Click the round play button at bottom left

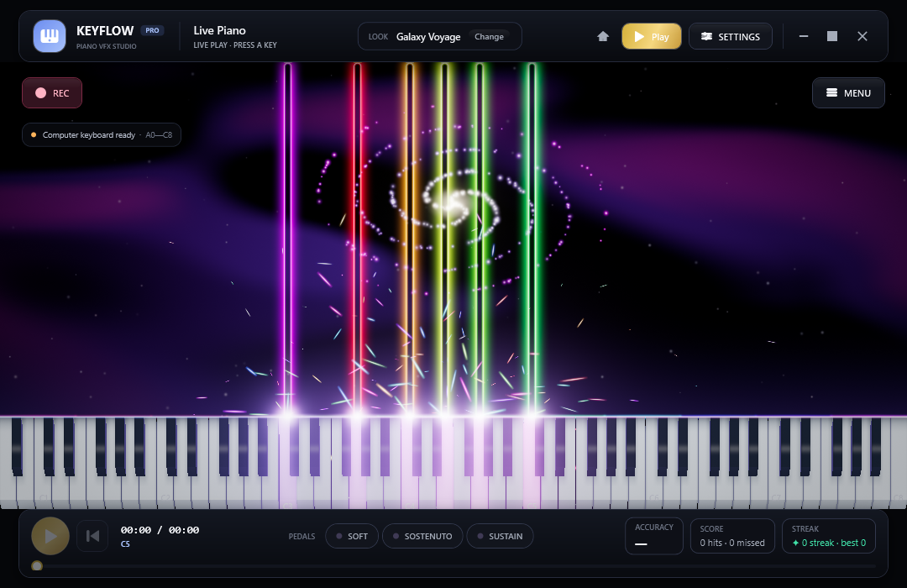coord(50,536)
